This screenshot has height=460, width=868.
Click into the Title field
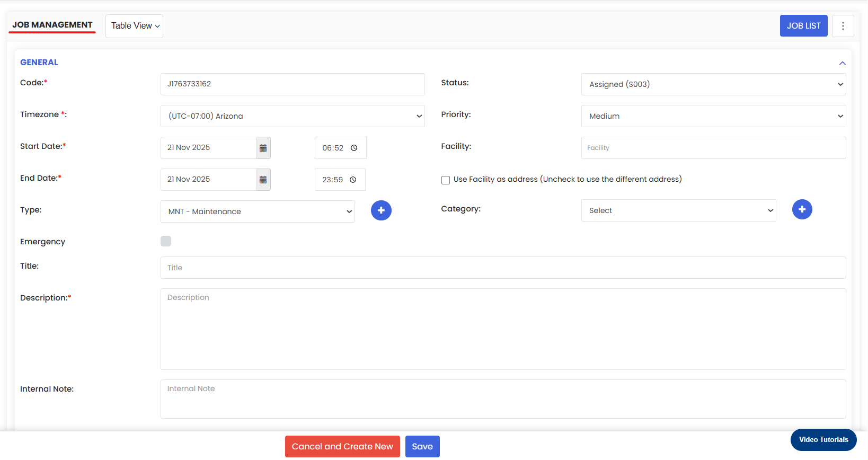tap(503, 268)
